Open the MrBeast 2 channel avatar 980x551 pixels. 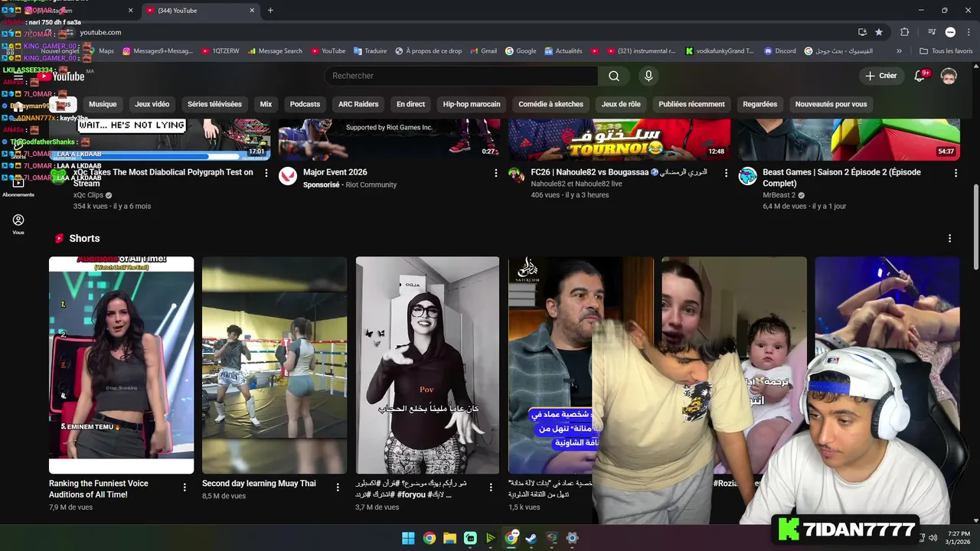[747, 176]
